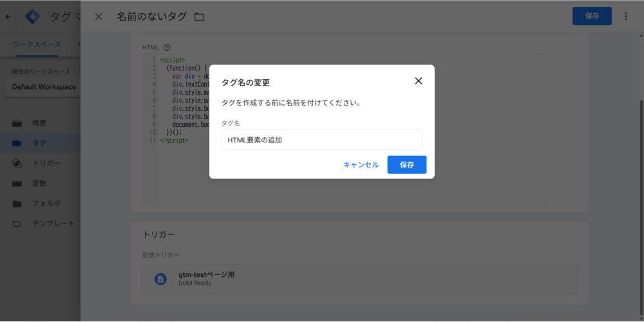Click the back arrow at top left

[8, 17]
